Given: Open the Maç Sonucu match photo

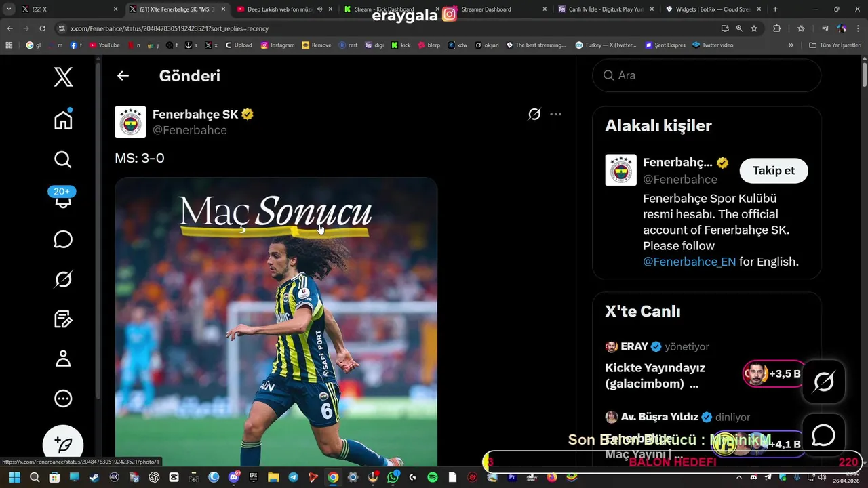Looking at the screenshot, I should (x=276, y=322).
